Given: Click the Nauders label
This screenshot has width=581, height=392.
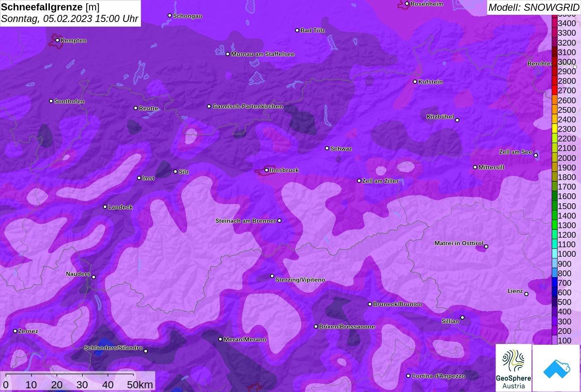Looking at the screenshot, I should [78, 274].
